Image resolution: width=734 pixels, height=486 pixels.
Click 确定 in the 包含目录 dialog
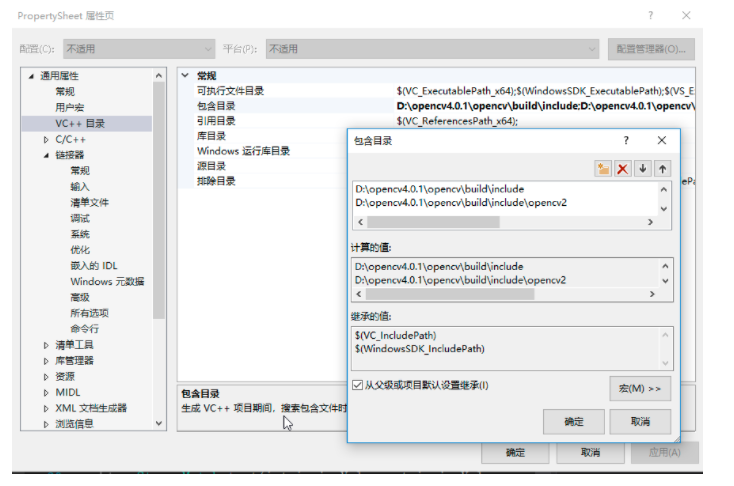tap(573, 421)
